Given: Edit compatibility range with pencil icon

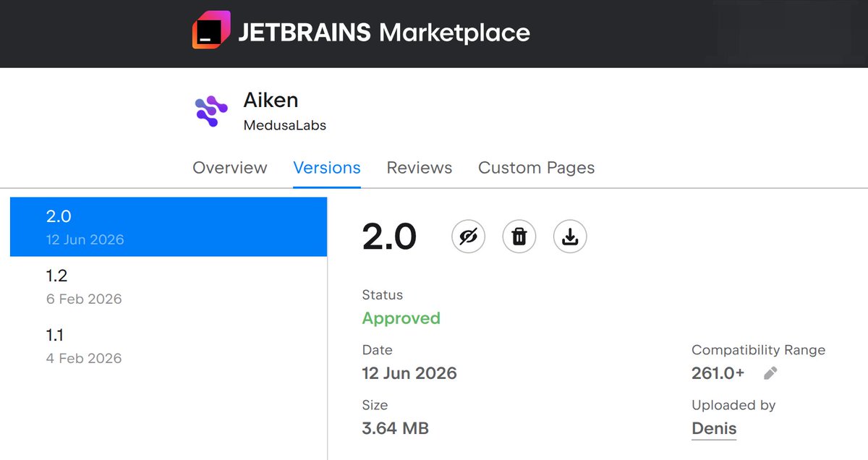Looking at the screenshot, I should pos(771,373).
